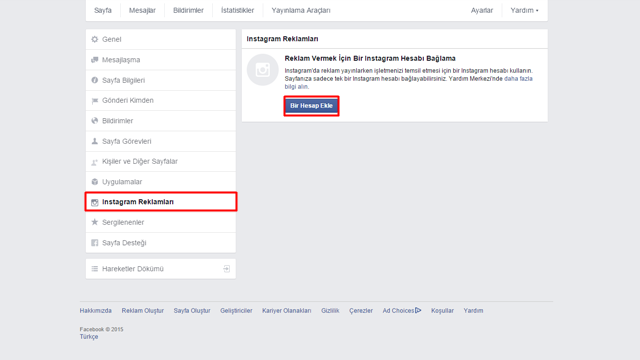Screen dimensions: 640x360
Task: Select Sayfa Desteği in the sidebar
Action: point(161,243)
